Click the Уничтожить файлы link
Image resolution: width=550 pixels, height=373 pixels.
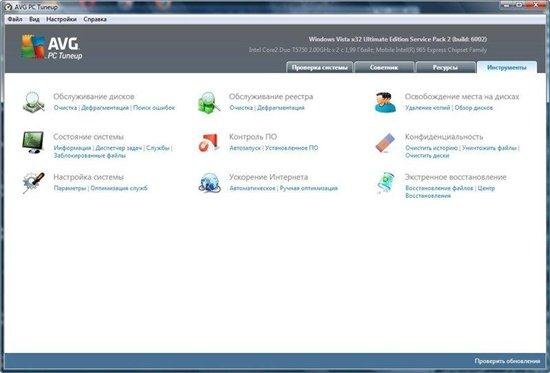[x=489, y=148]
